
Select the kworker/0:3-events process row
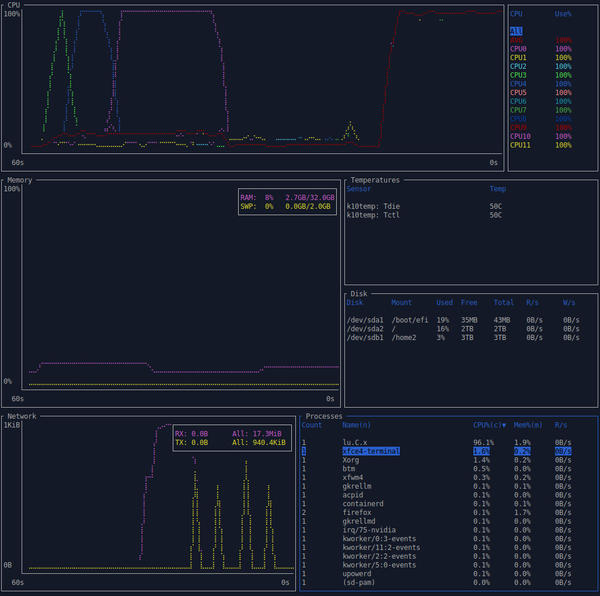tap(436, 539)
